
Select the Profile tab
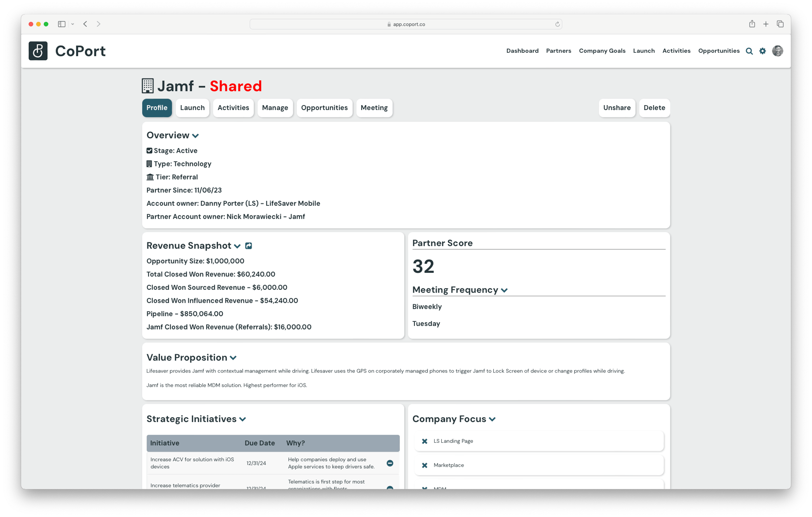(x=157, y=108)
